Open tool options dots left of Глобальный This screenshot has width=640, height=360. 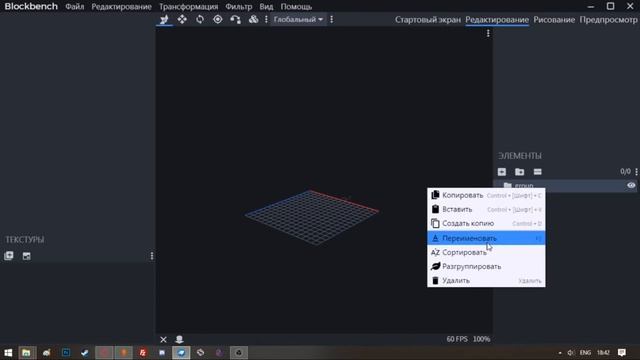coord(266,19)
